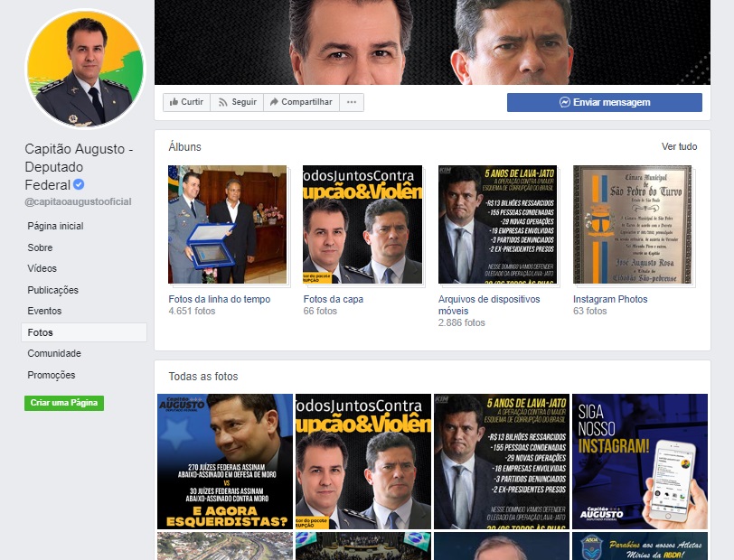Open the Promoções section

point(52,375)
